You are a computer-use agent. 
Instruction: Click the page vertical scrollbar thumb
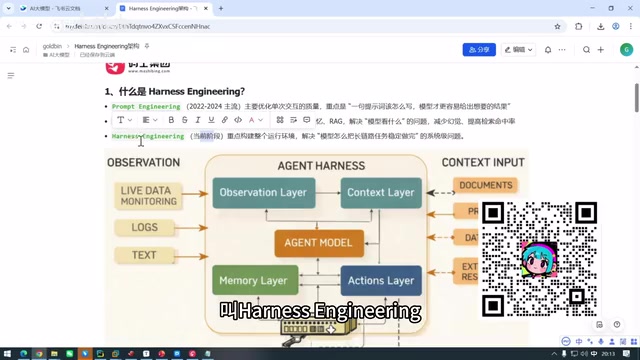pos(636,98)
